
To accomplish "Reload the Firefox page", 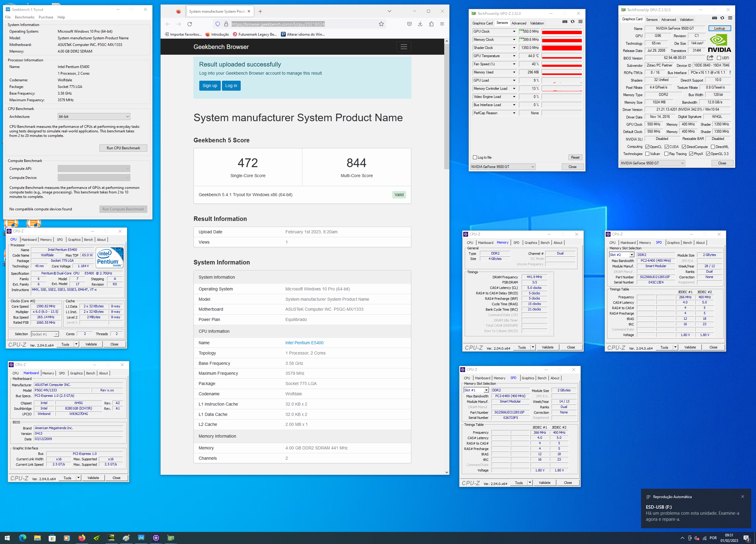I will (190, 24).
